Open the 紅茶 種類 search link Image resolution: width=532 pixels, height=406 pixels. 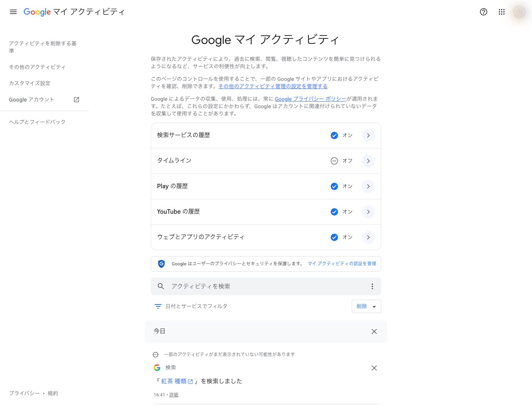coord(174,381)
